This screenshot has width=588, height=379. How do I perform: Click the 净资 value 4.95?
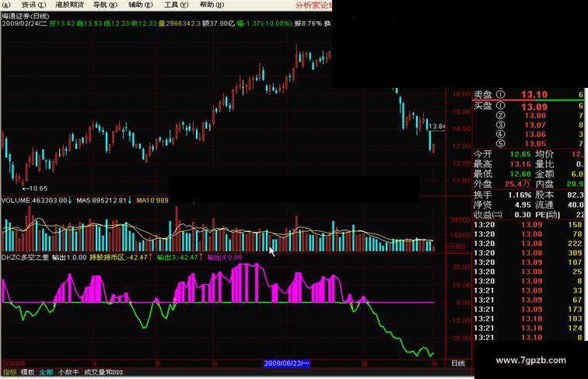click(x=523, y=205)
